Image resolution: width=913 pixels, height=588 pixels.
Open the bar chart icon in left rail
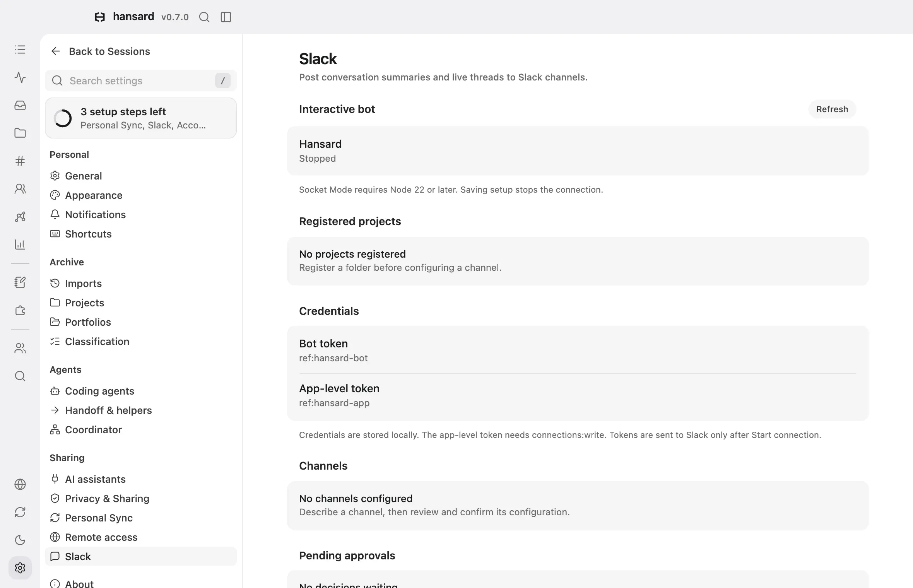[x=20, y=244]
